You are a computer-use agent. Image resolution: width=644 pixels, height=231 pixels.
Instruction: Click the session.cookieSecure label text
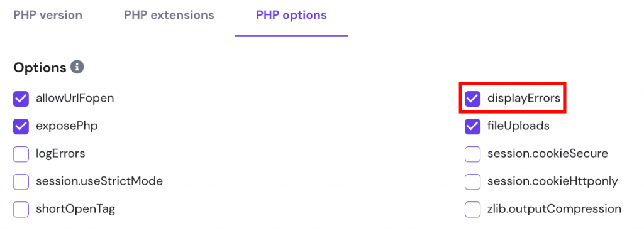pyautogui.click(x=548, y=154)
